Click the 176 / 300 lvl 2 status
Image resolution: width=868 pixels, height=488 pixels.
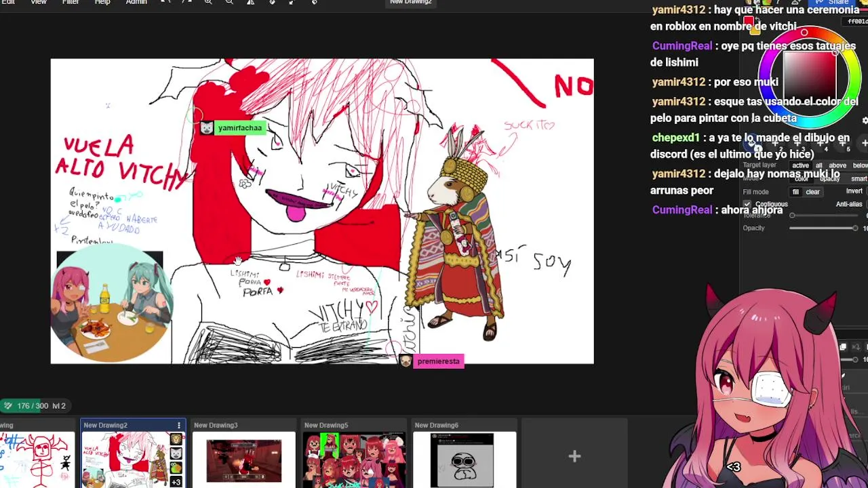35,406
